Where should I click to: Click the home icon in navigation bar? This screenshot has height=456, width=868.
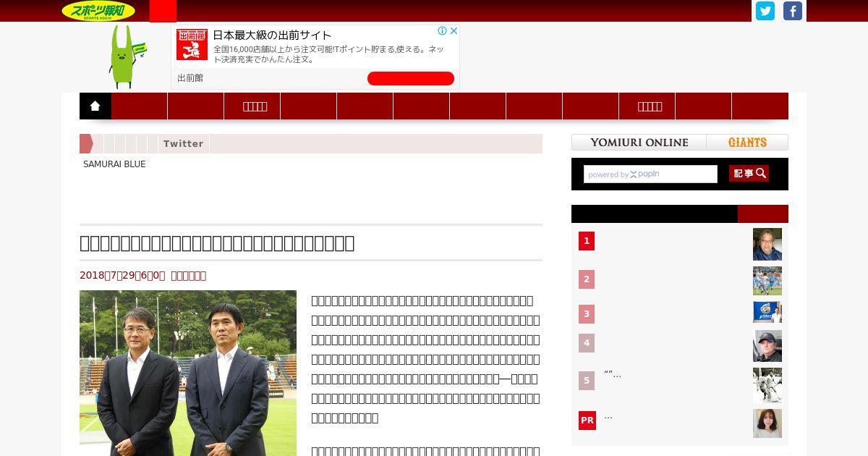95,106
